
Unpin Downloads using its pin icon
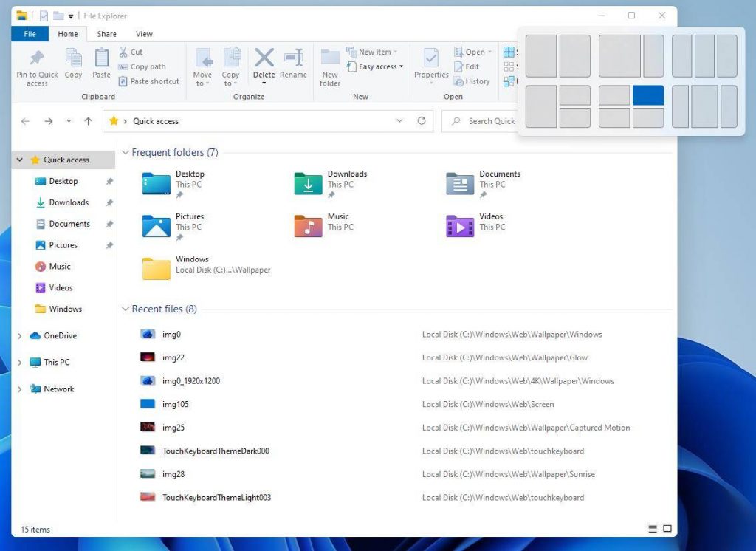click(x=109, y=202)
